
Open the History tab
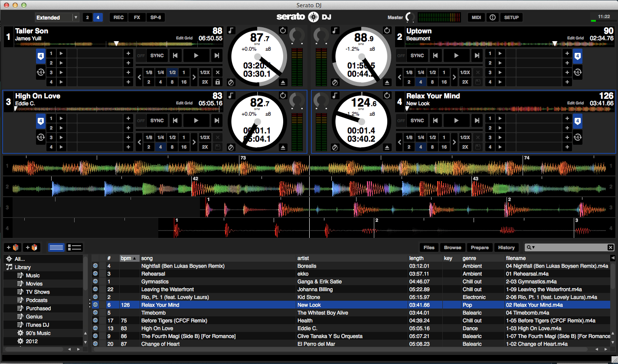coord(506,247)
